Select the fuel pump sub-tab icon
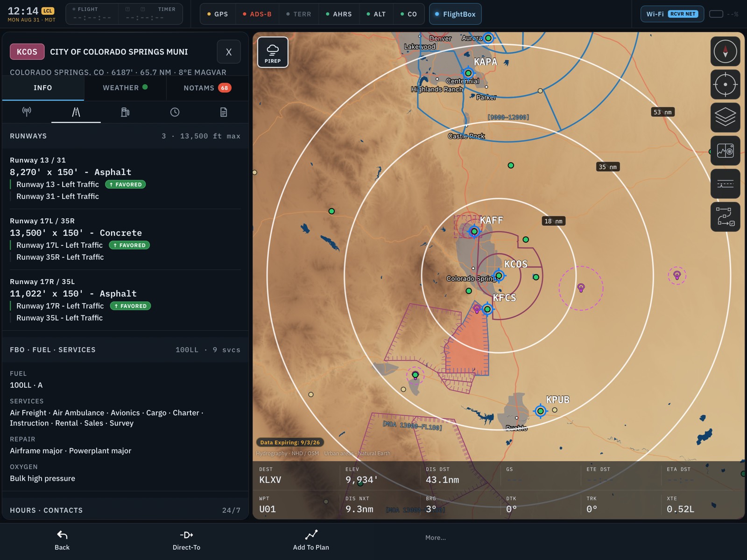 tap(125, 112)
